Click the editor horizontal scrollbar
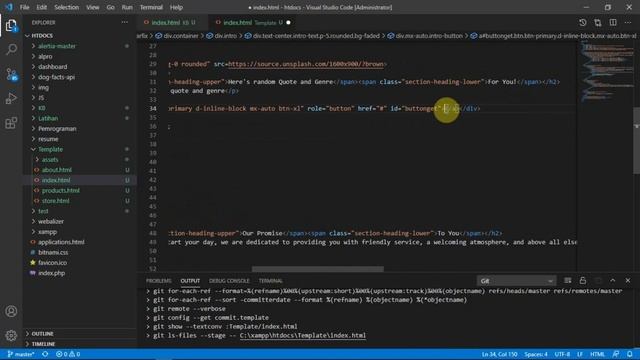Screen dimensions: 640x360 [x=318, y=269]
